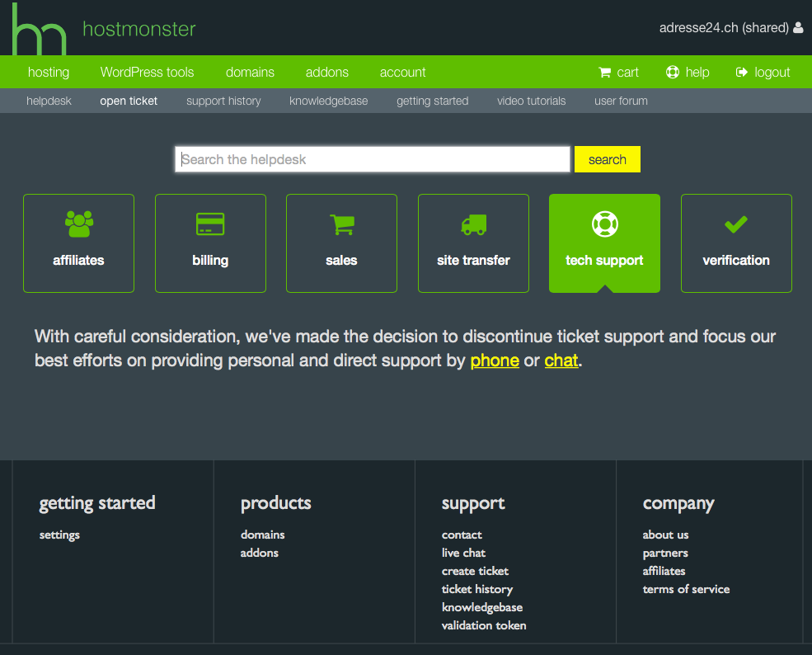Open the getting started tab in subnav

tap(433, 101)
